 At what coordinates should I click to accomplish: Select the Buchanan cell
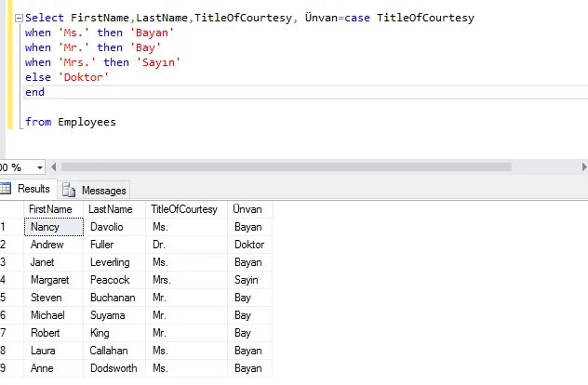pos(114,298)
